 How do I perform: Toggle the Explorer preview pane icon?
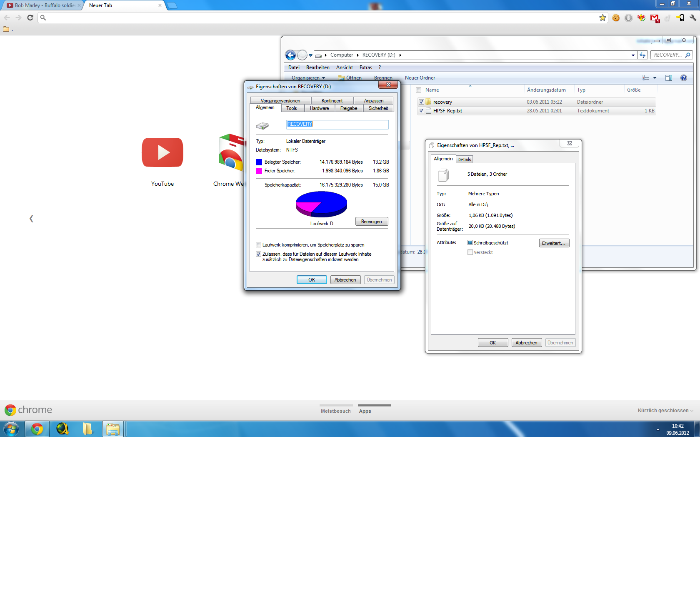pyautogui.click(x=668, y=78)
